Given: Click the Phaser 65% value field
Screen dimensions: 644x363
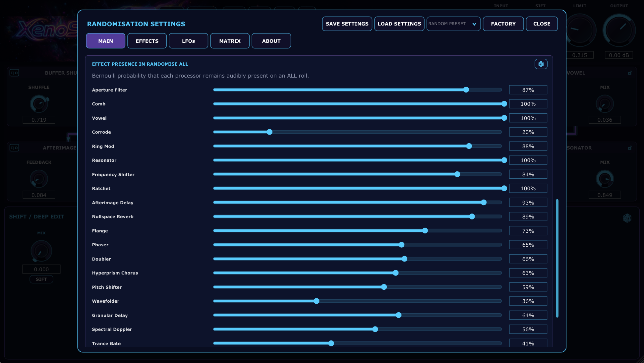Looking at the screenshot, I should [x=528, y=245].
